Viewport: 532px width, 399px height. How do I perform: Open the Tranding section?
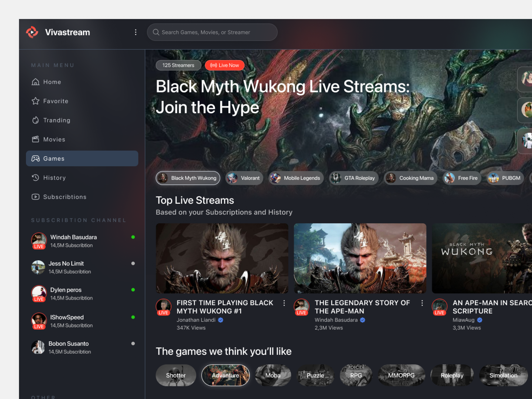56,120
